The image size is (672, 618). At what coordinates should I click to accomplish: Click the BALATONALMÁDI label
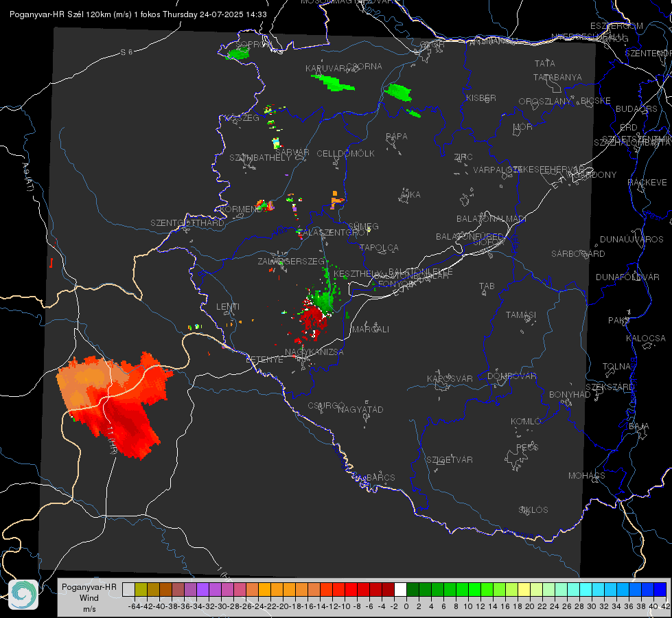(491, 219)
